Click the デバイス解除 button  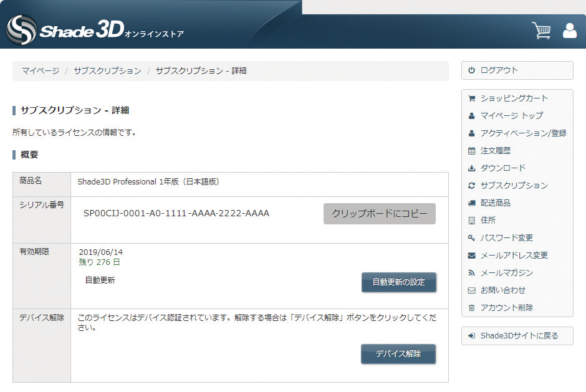398,354
